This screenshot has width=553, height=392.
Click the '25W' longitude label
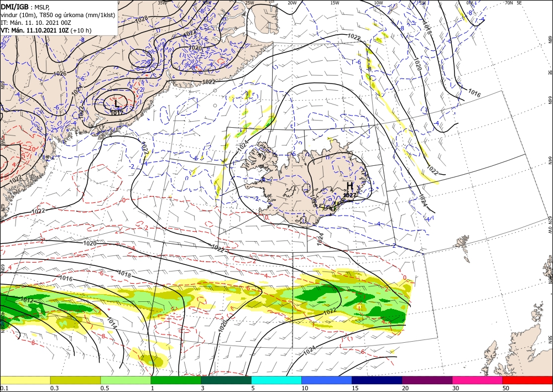pos(249,3)
